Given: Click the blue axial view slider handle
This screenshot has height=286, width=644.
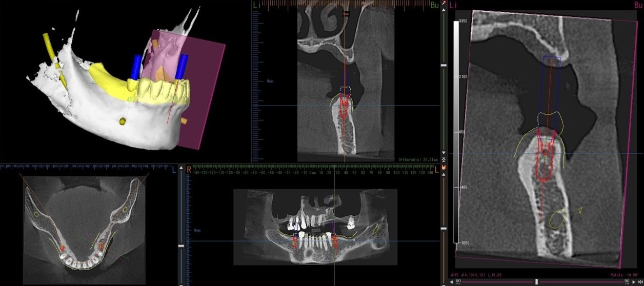Looking at the screenshot, I should (x=180, y=247).
